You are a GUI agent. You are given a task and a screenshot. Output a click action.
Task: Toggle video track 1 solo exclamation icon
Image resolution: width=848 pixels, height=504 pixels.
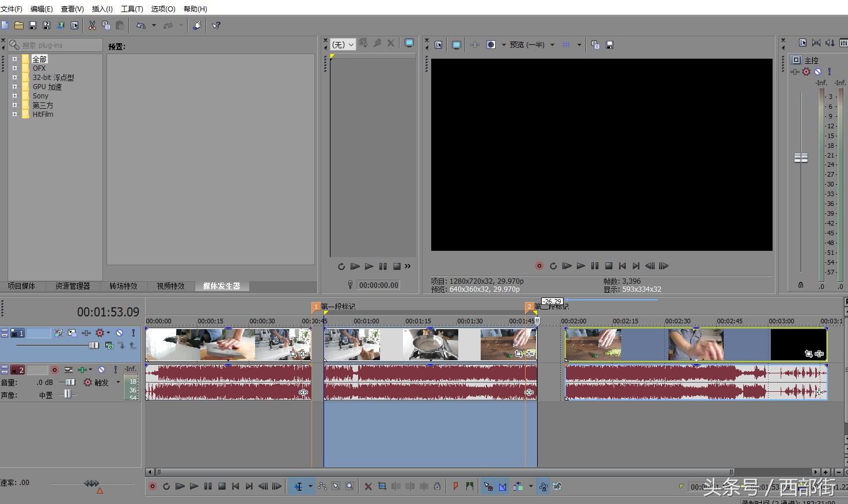pyautogui.click(x=133, y=333)
